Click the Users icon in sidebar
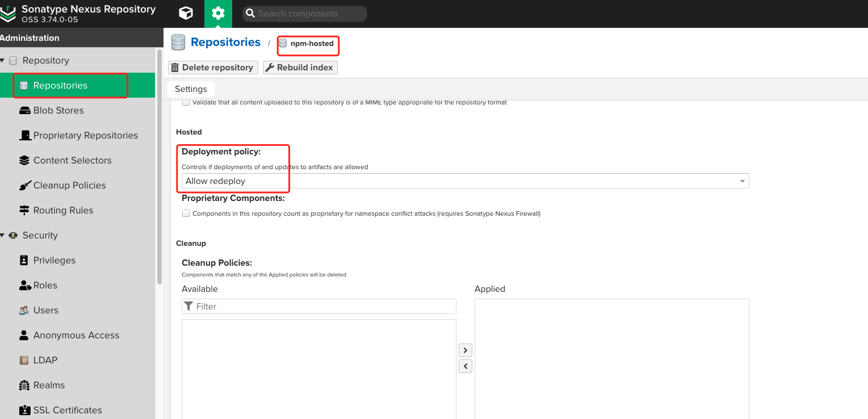 click(24, 311)
